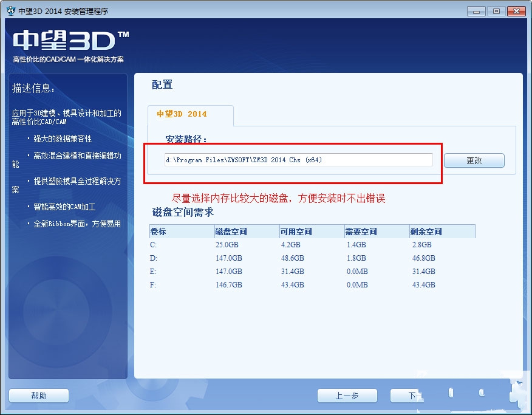
Task: Go back with the 上一步 button
Action: (x=347, y=396)
